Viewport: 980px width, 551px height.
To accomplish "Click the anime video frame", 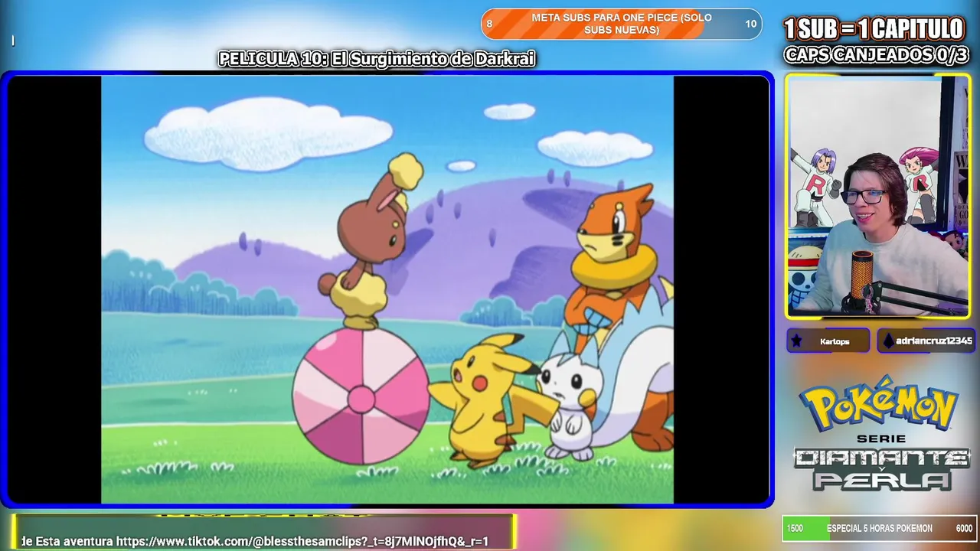I will (x=387, y=289).
